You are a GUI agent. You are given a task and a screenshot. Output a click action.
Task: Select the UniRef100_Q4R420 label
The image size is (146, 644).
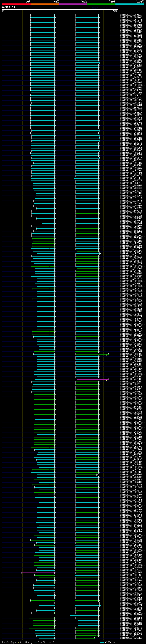point(131,432)
